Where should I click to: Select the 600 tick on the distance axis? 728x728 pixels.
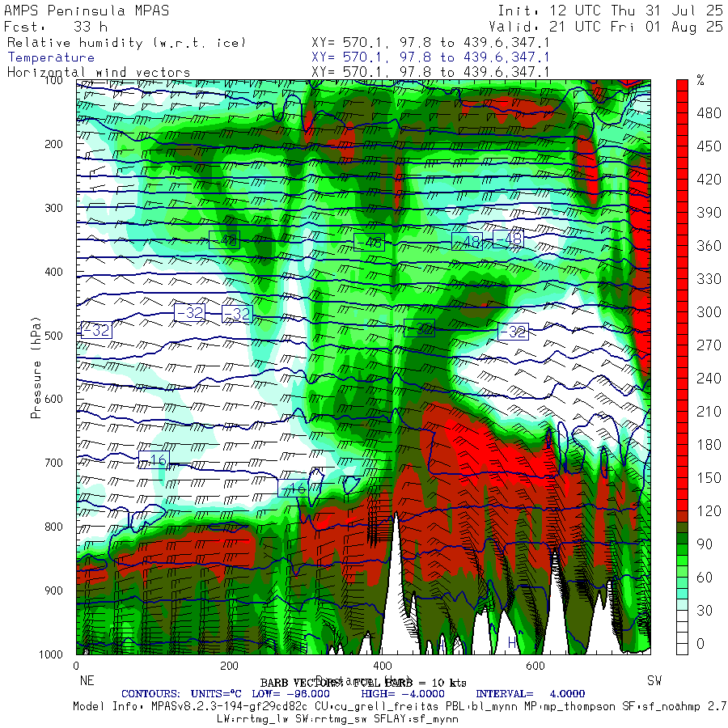pos(535,666)
